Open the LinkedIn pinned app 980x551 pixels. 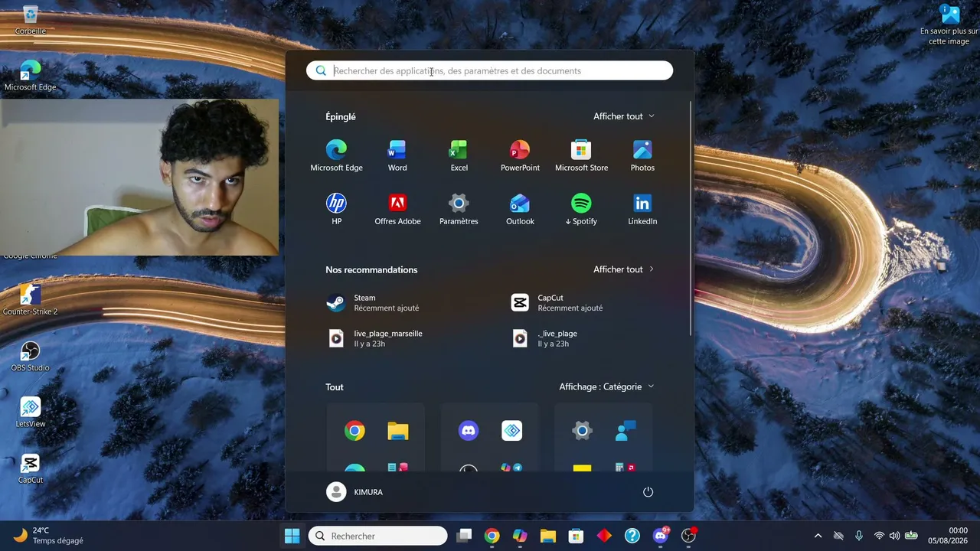pyautogui.click(x=642, y=209)
